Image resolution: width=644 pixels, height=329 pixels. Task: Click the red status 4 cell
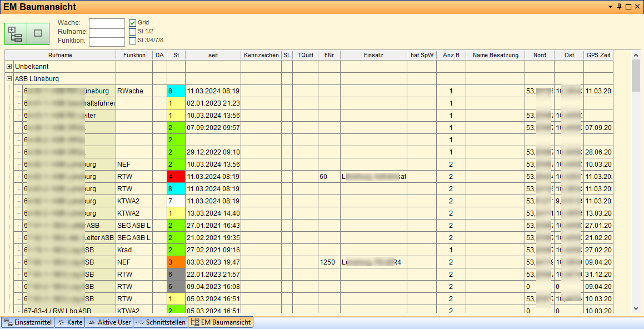coord(176,177)
